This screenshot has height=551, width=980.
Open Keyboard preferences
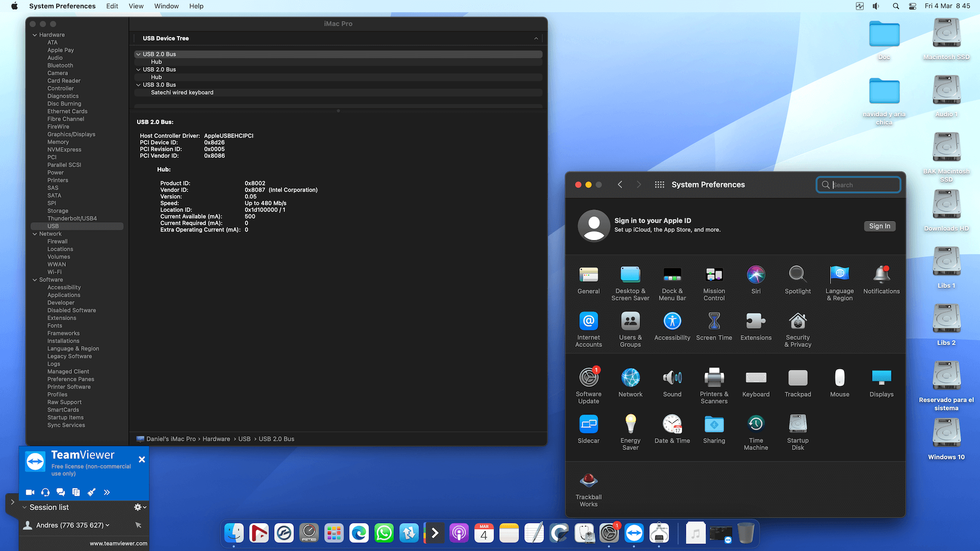[756, 383]
